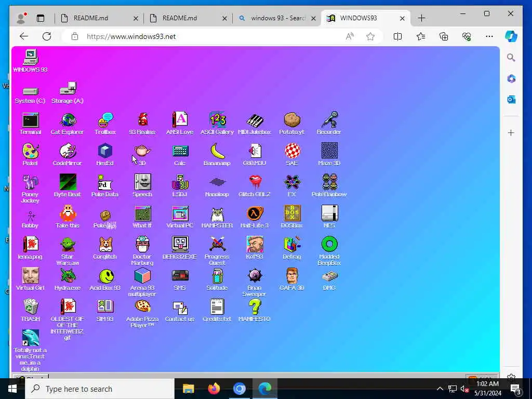Launch Bananamp banana icon
This screenshot has height=399, width=532.
click(x=217, y=155)
